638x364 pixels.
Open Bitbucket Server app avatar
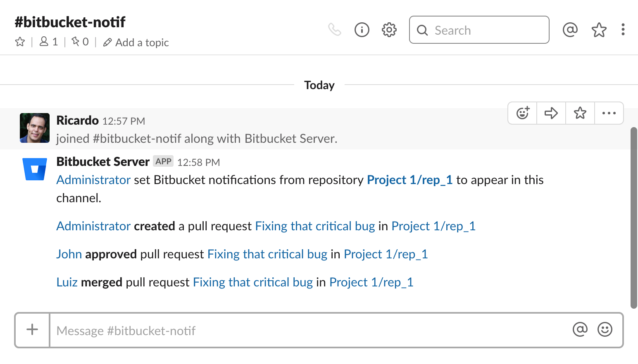click(x=35, y=169)
